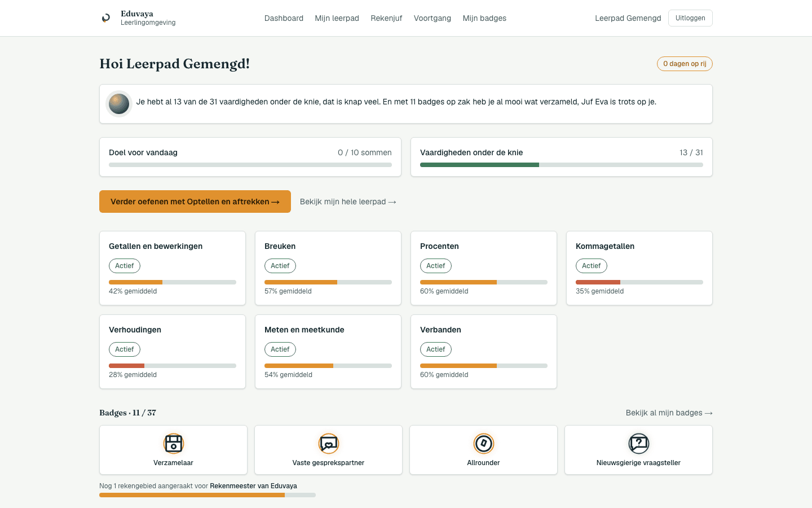Click the '0 / 10 sommen' counter
The height and width of the screenshot is (508, 812).
point(365,152)
